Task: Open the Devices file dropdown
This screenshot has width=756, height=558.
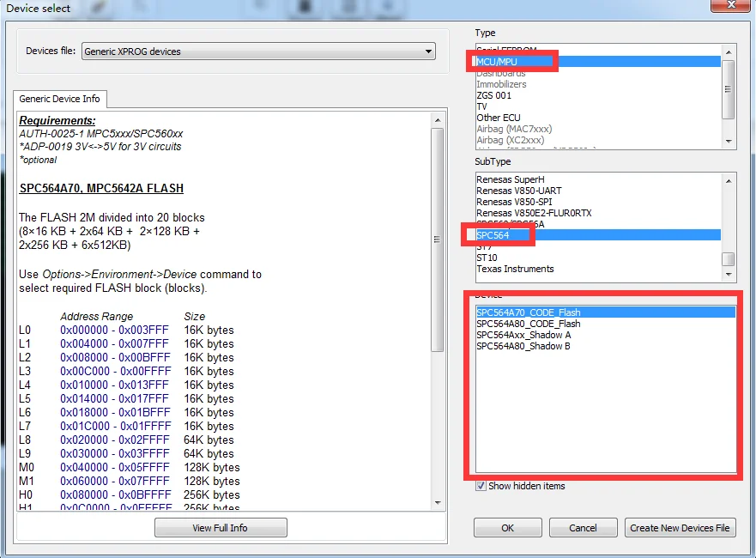Action: click(258, 52)
